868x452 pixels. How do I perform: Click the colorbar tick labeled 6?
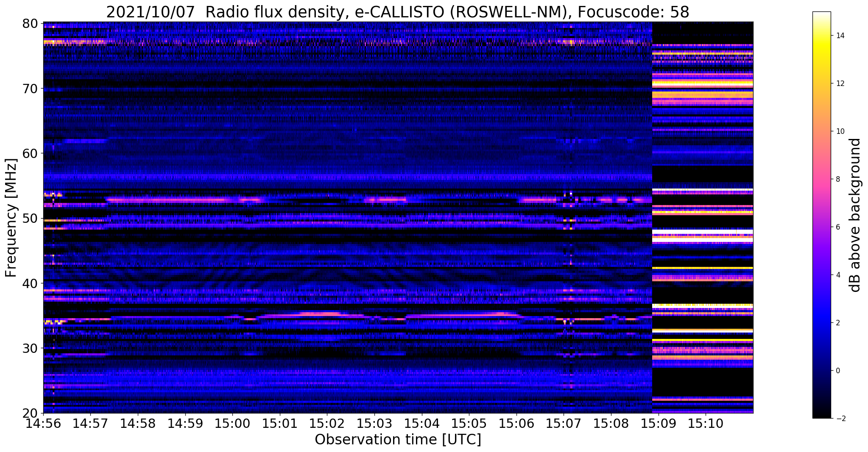coord(837,227)
